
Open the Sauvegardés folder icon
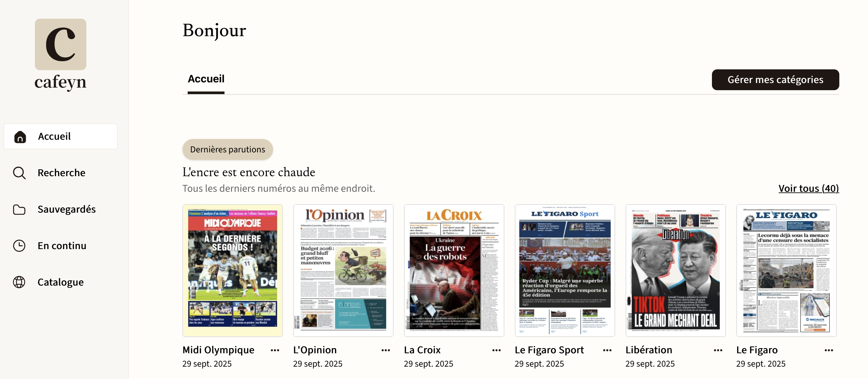click(19, 209)
